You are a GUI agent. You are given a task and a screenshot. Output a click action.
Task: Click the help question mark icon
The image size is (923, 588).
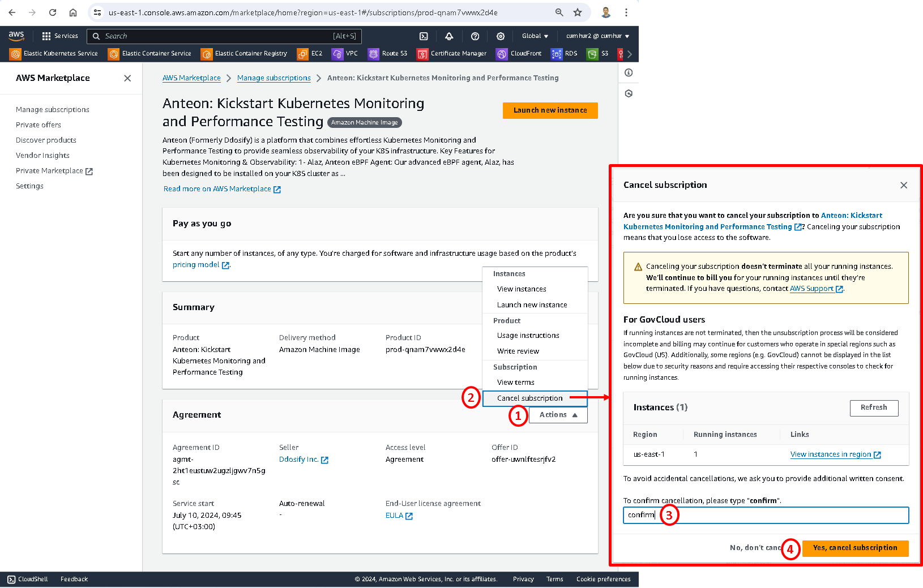[475, 36]
